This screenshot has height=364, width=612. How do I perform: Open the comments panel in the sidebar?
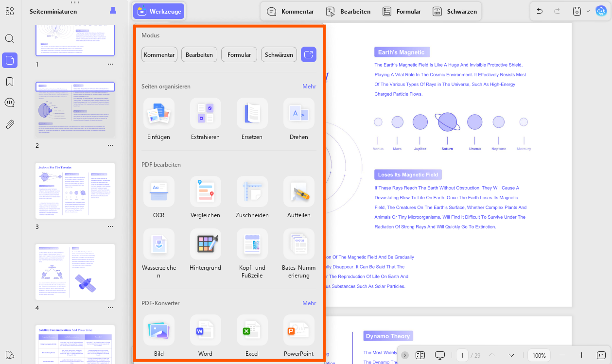10,103
